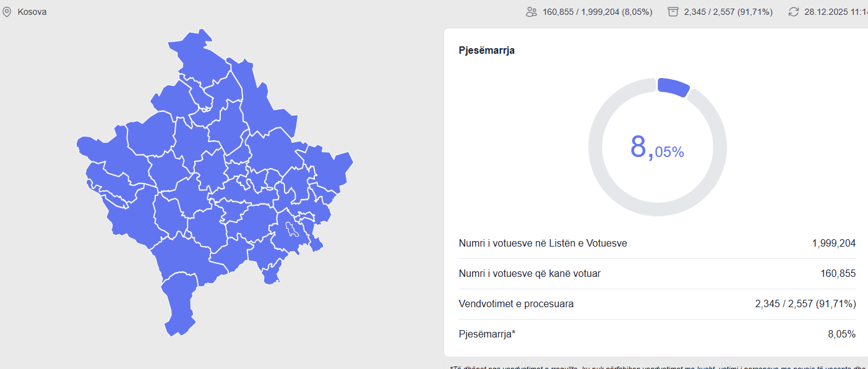The height and width of the screenshot is (369, 868).
Task: Select row label Numri i votuesve në Listën e Votuesve
Action: coord(543,244)
